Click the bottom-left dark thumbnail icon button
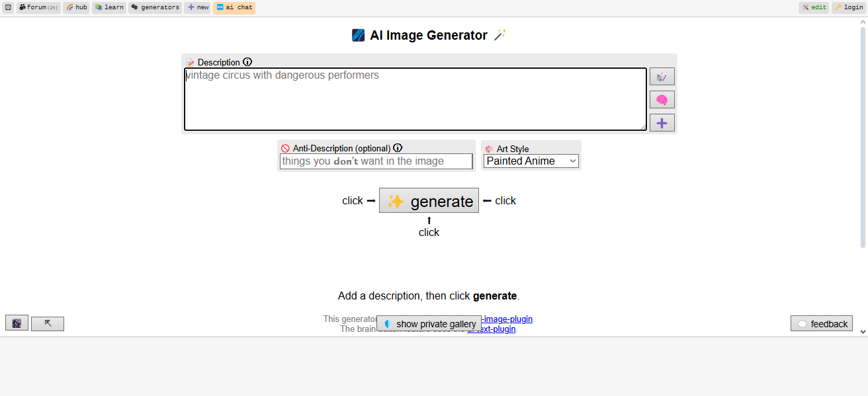The height and width of the screenshot is (396, 868). point(17,323)
